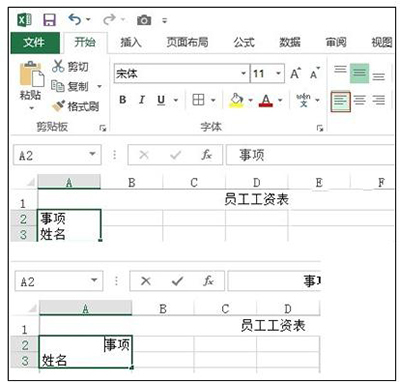Click 员工工资表 title in lower sheet

pyautogui.click(x=273, y=326)
